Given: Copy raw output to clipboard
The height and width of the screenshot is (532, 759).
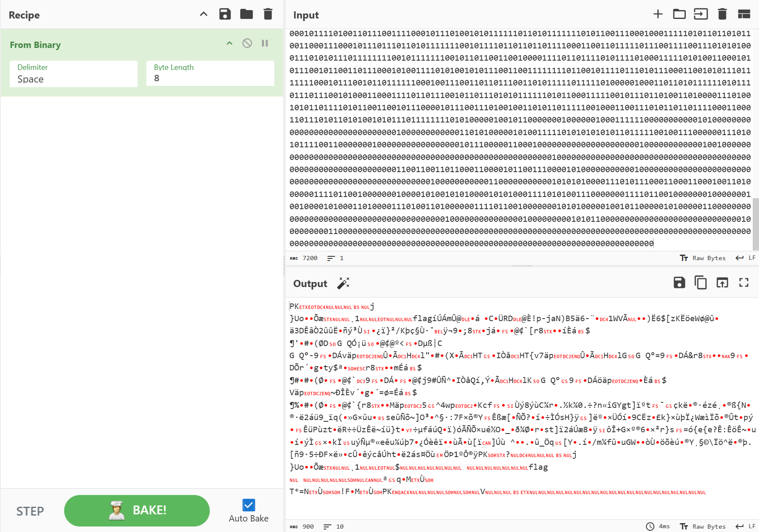Looking at the screenshot, I should point(701,283).
